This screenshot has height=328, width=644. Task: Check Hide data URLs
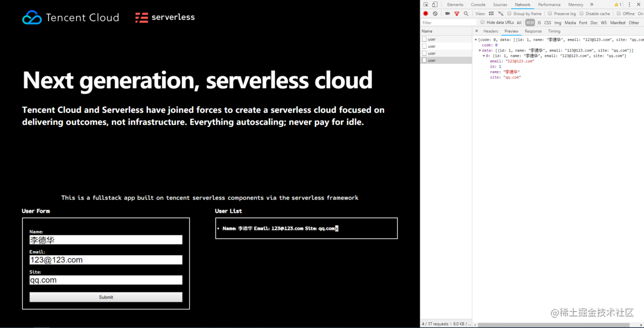click(482, 22)
